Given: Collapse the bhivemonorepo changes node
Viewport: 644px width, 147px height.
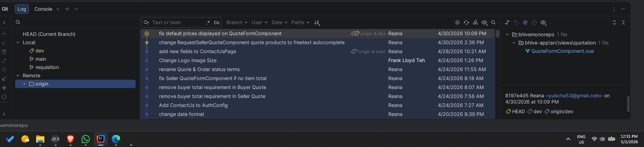Looking at the screenshot, I should tap(507, 35).
